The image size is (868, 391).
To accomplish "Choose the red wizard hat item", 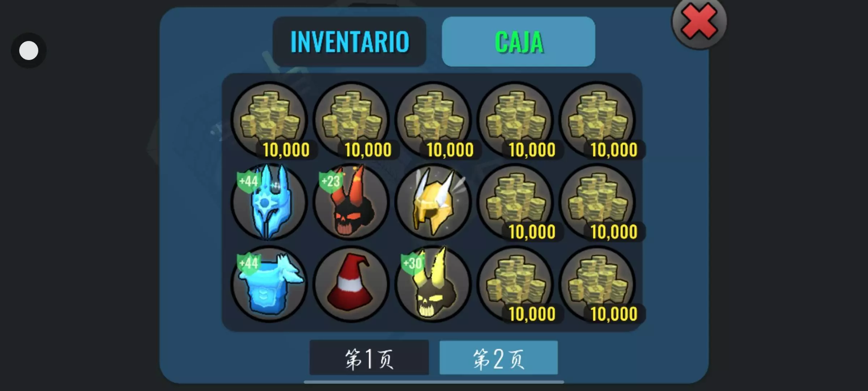I will pyautogui.click(x=351, y=284).
